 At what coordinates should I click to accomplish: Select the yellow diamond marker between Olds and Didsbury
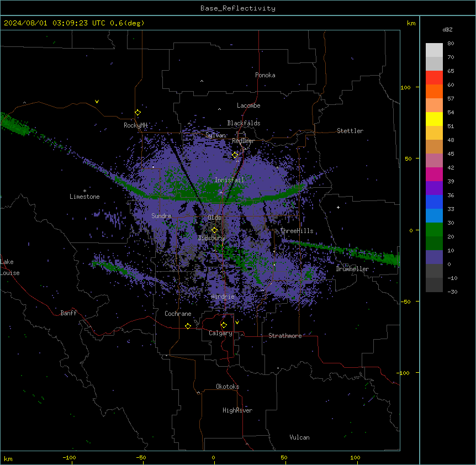[x=215, y=230]
